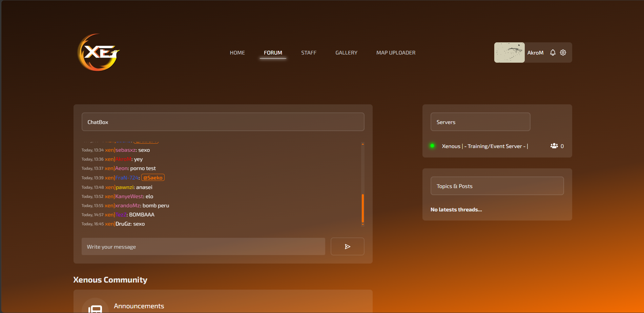
Task: Click the Write your message field
Action: (x=203, y=246)
